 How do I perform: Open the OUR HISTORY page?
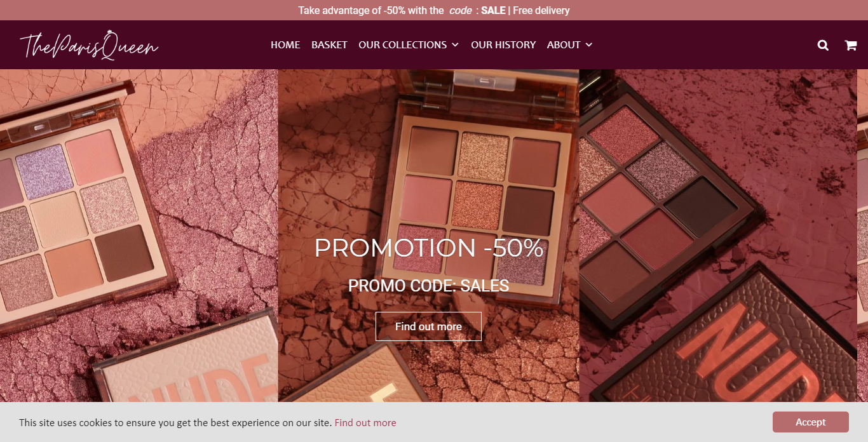tap(503, 45)
